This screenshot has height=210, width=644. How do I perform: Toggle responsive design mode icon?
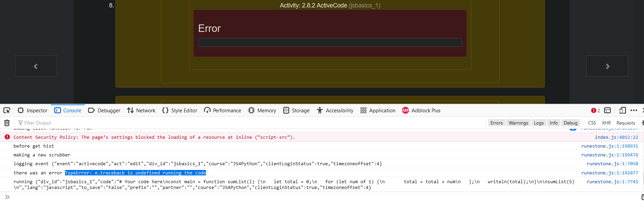coord(623,111)
